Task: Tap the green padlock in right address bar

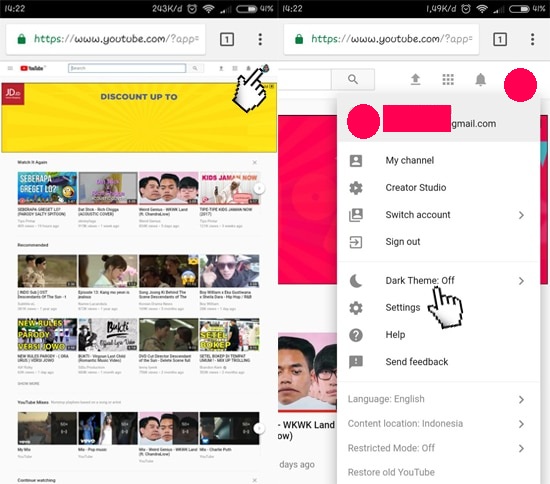Action: [x=299, y=39]
